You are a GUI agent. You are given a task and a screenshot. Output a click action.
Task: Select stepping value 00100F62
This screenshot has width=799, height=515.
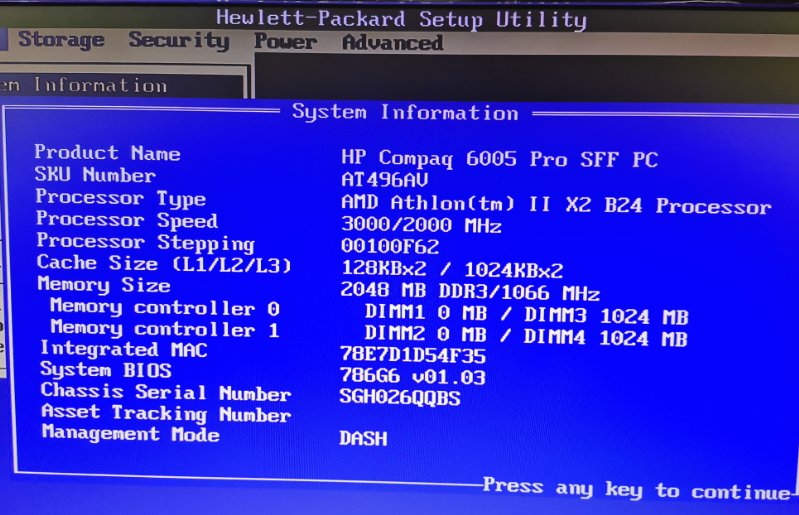click(390, 246)
